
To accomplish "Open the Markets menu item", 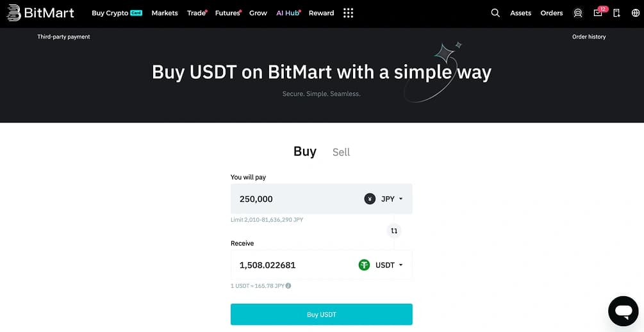I will 165,13.
